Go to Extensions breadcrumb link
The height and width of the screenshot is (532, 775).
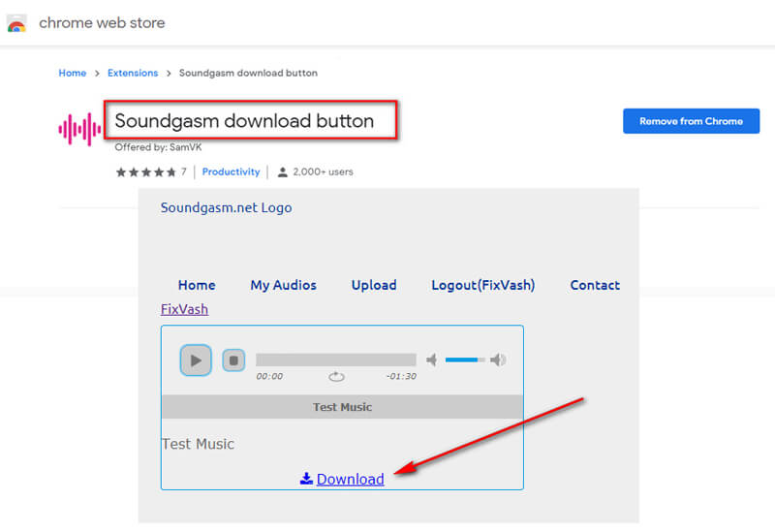tap(133, 74)
